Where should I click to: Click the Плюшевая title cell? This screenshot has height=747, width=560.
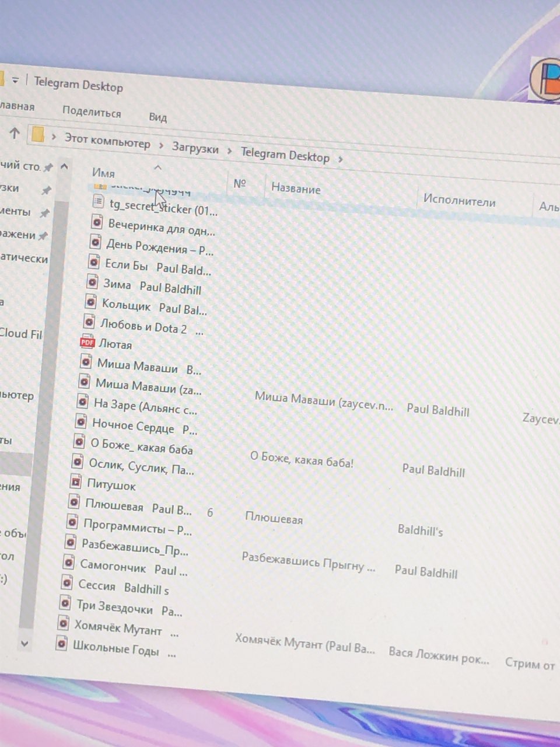274,518
